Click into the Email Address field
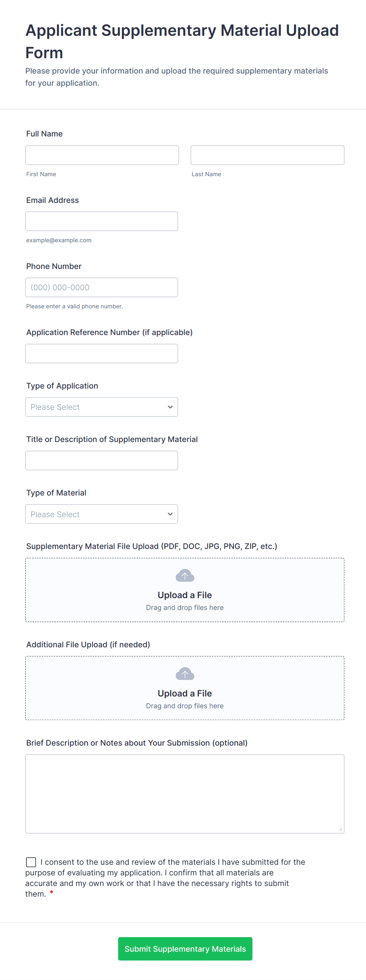 102,221
